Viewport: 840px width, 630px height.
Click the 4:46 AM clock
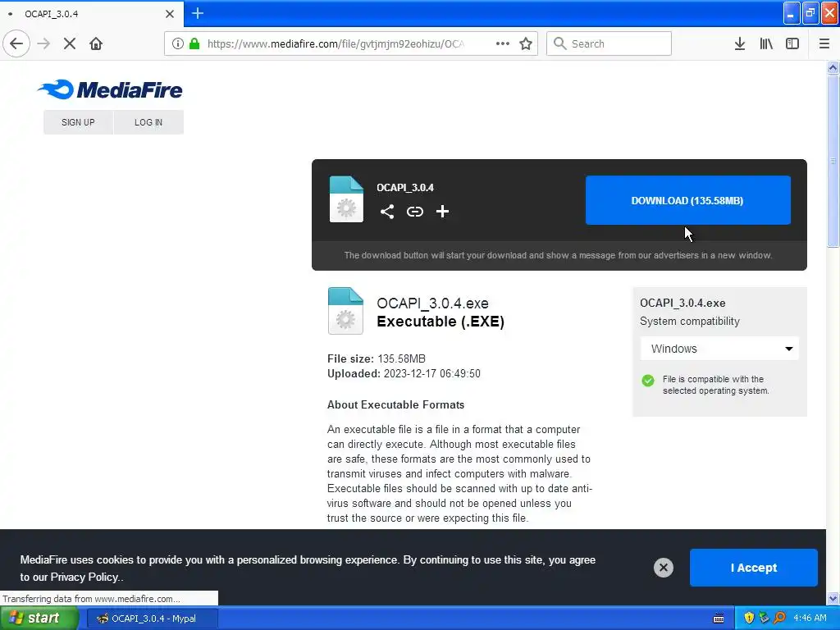810,619
